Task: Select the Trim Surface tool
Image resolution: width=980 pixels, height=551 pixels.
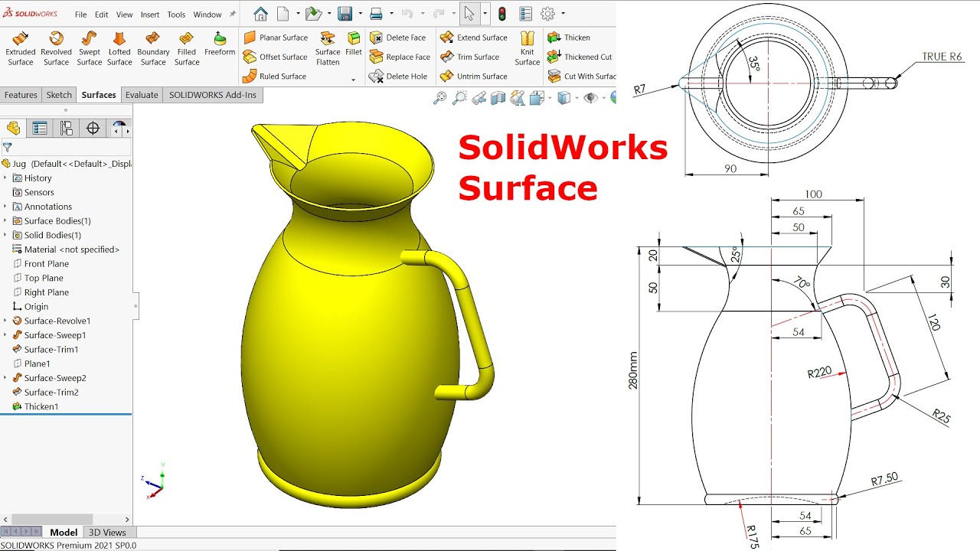Action: tap(469, 57)
